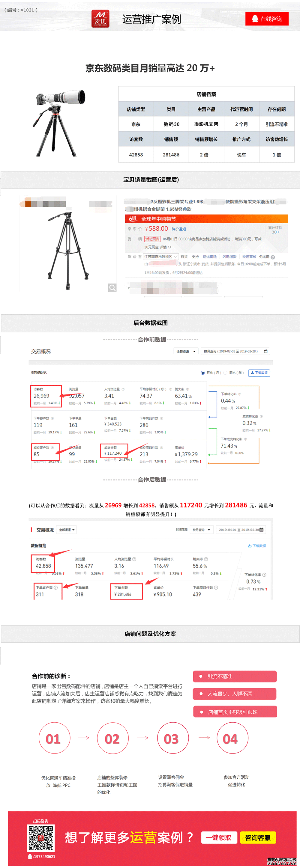Click the 送运费险 service link

[210, 257]
